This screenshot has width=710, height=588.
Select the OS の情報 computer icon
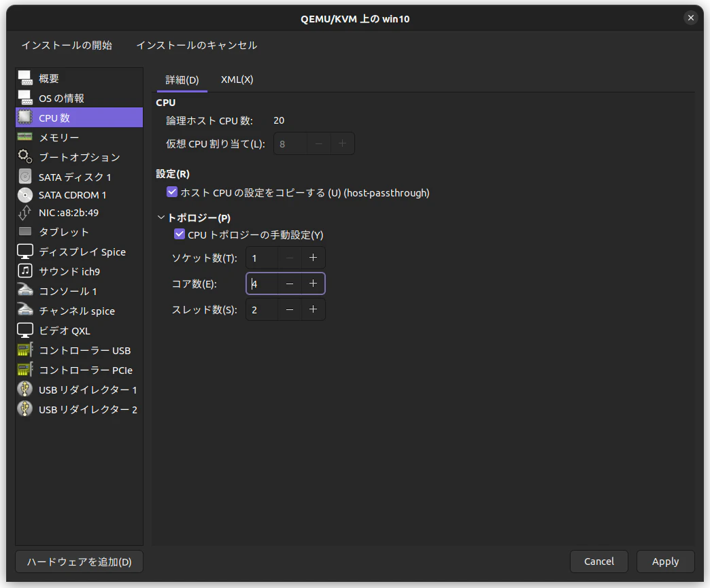[x=25, y=98]
